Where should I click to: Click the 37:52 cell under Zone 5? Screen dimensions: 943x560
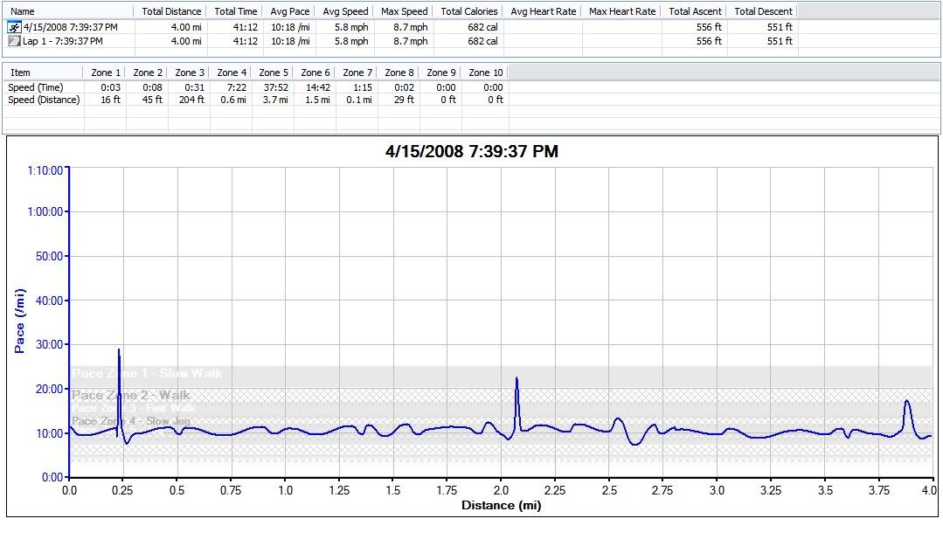[x=277, y=87]
